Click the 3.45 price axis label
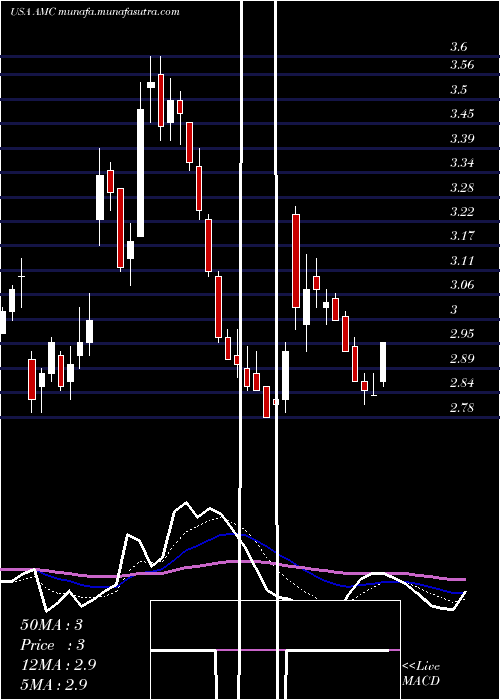 461,113
